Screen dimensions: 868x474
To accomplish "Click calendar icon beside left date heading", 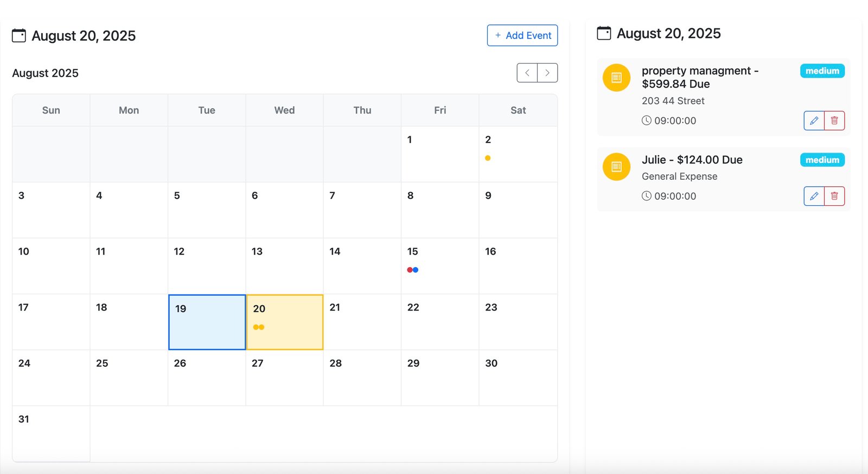I will point(19,36).
